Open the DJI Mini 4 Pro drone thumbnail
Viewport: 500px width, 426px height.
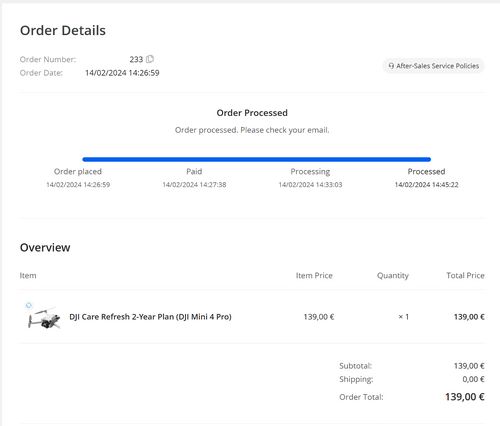44,318
